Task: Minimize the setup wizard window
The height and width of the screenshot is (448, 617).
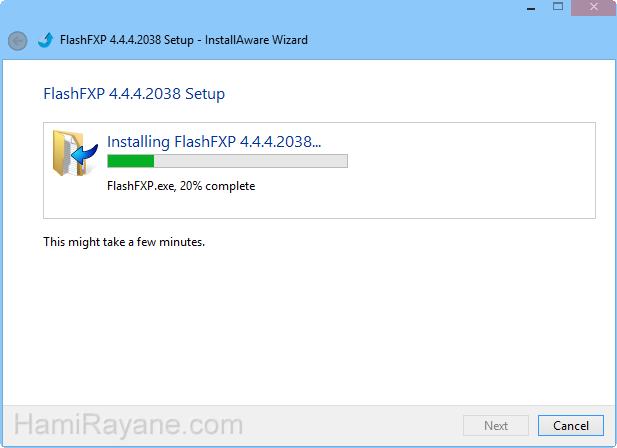Action: pyautogui.click(x=531, y=8)
